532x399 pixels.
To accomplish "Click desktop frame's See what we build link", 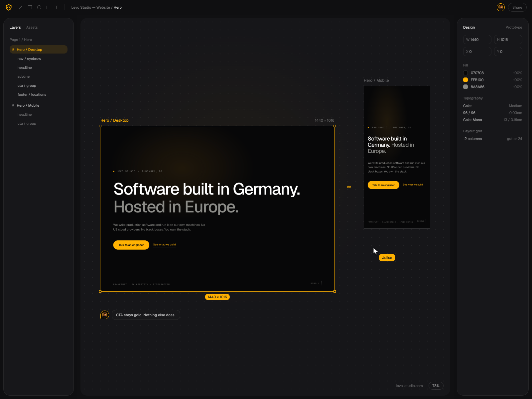I will [164, 245].
